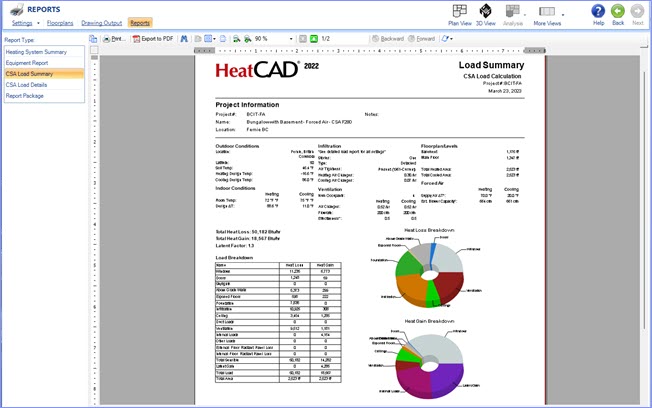This screenshot has width=652, height=408.
Task: Click the blue Help question mark
Action: click(x=598, y=11)
